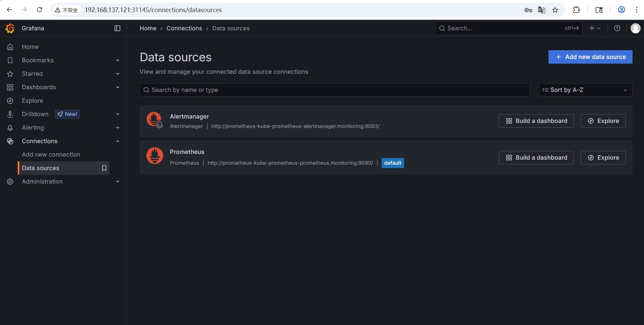The width and height of the screenshot is (644, 325).
Task: Open the browser translate icon
Action: coord(542,10)
